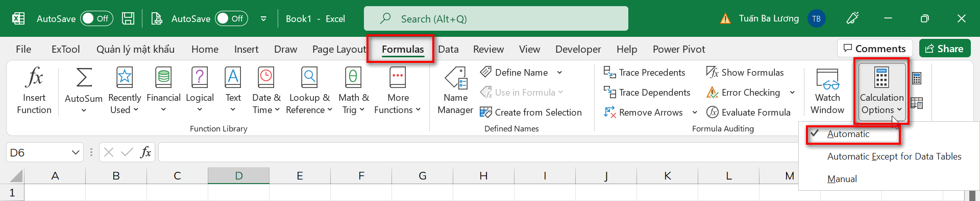The image size is (980, 201).
Task: Open the Name Box dropdown
Action: pos(76,152)
